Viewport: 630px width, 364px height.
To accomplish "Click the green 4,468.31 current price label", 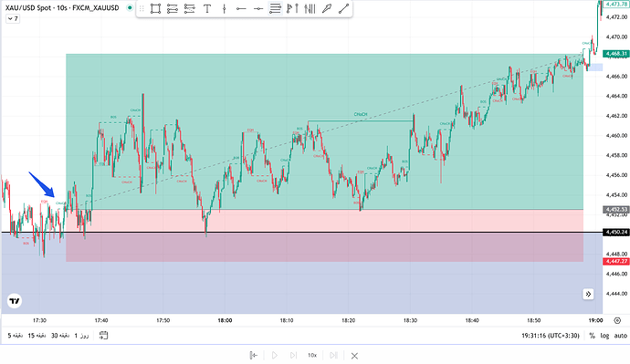I will click(616, 54).
